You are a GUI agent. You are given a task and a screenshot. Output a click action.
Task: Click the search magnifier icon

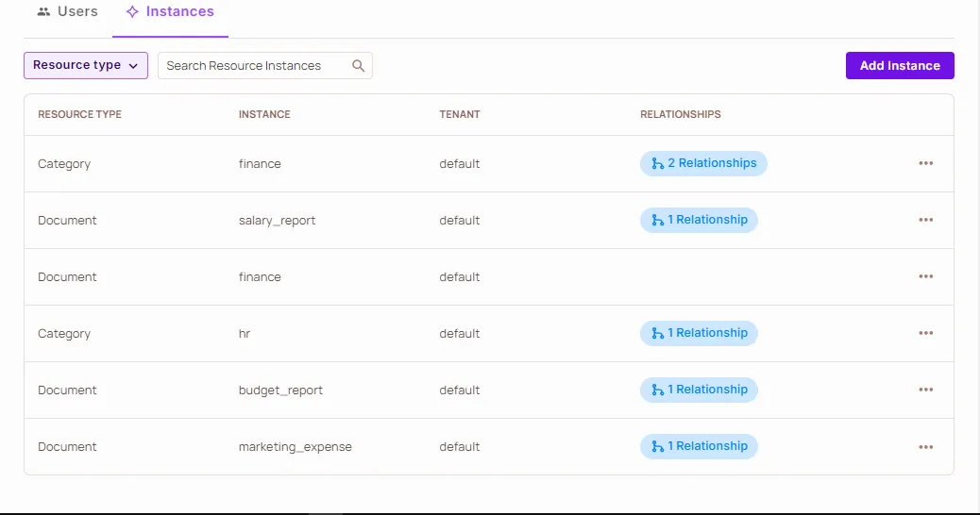(358, 66)
